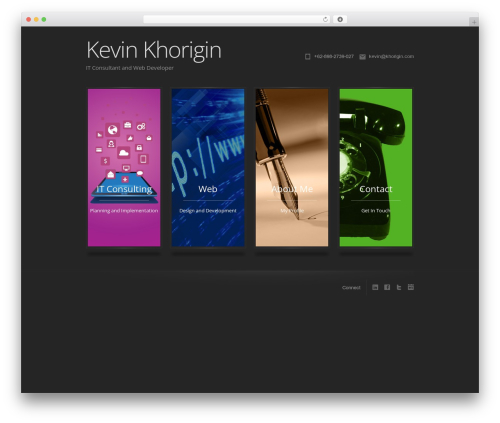500x423 pixels.
Task: Click the Kevin Khorigin site title
Action: pyautogui.click(x=154, y=50)
